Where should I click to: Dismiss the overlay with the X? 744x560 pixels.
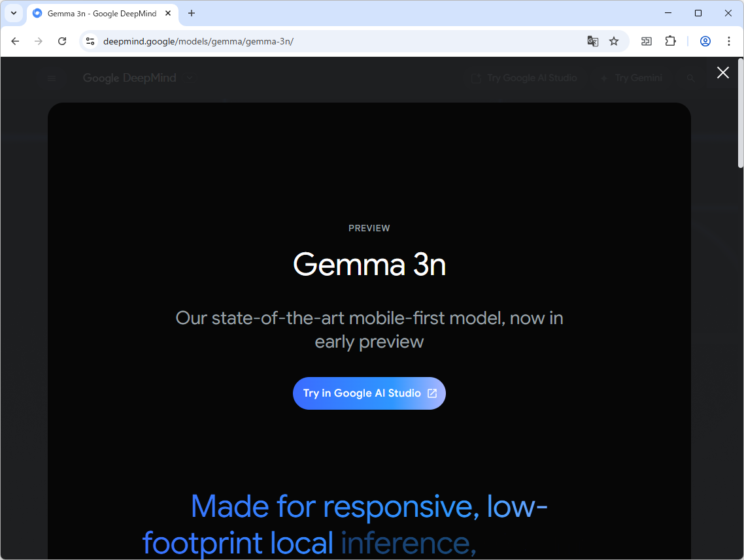[722, 73]
